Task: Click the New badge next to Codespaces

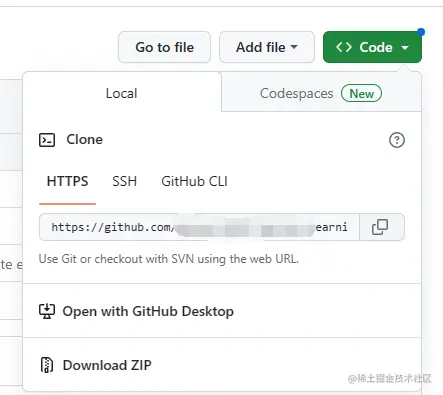Action: (x=361, y=93)
